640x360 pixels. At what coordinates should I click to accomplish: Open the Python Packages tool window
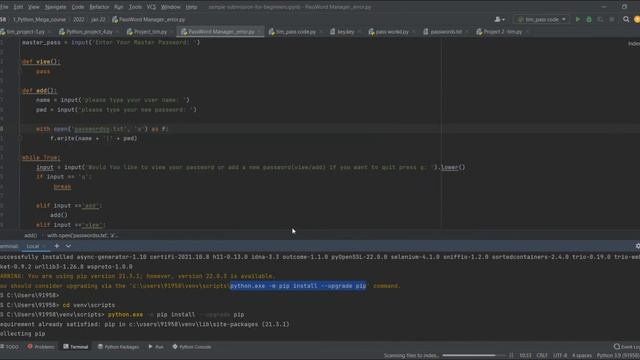pos(118,347)
